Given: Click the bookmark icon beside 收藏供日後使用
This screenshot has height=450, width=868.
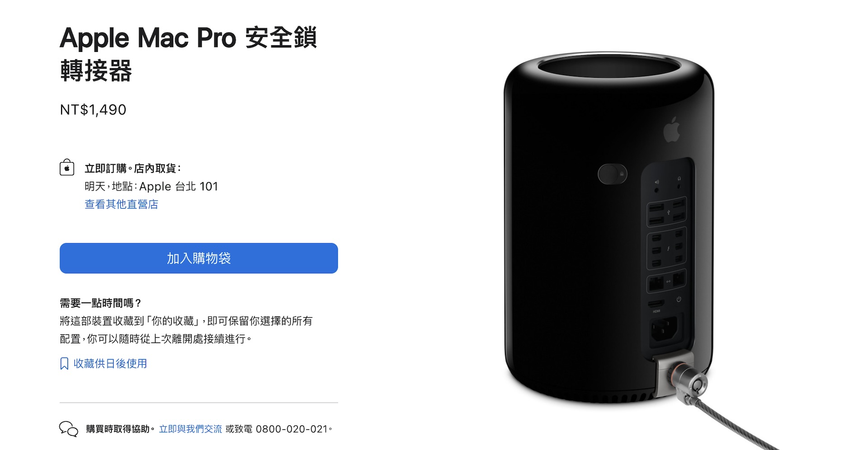Looking at the screenshot, I should (64, 364).
